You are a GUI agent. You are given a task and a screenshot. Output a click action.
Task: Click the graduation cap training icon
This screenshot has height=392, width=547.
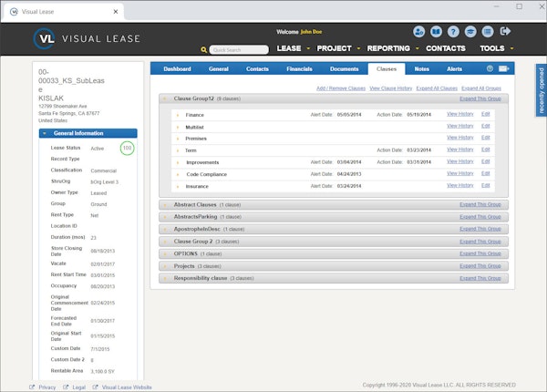click(470, 32)
